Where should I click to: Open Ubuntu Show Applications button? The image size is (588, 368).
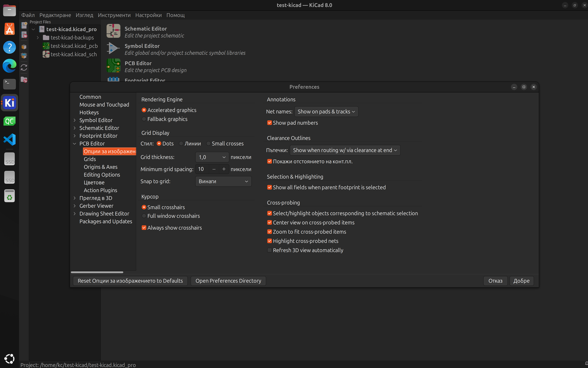click(10, 359)
